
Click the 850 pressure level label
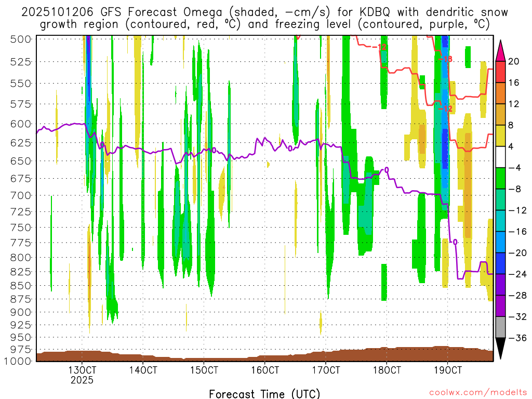[21, 286]
